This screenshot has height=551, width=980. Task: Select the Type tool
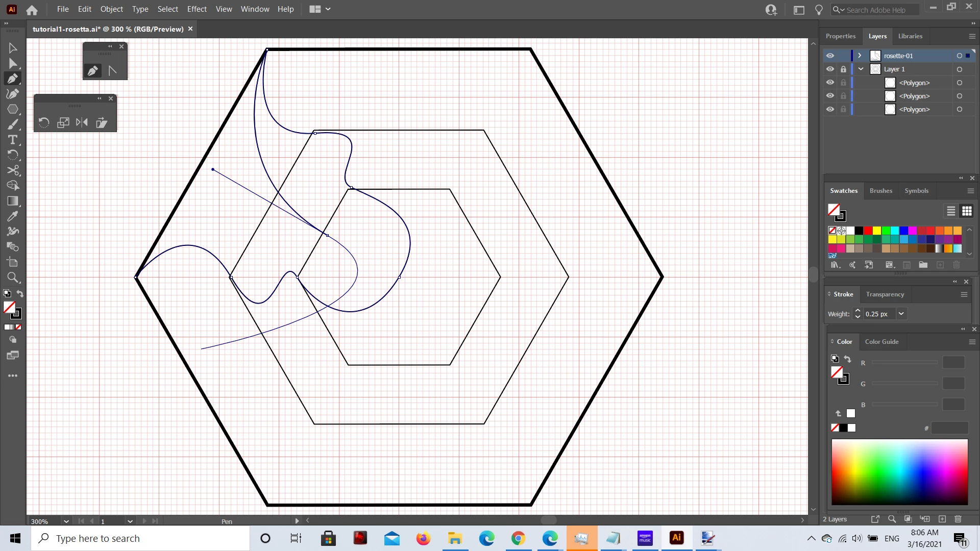(13, 140)
